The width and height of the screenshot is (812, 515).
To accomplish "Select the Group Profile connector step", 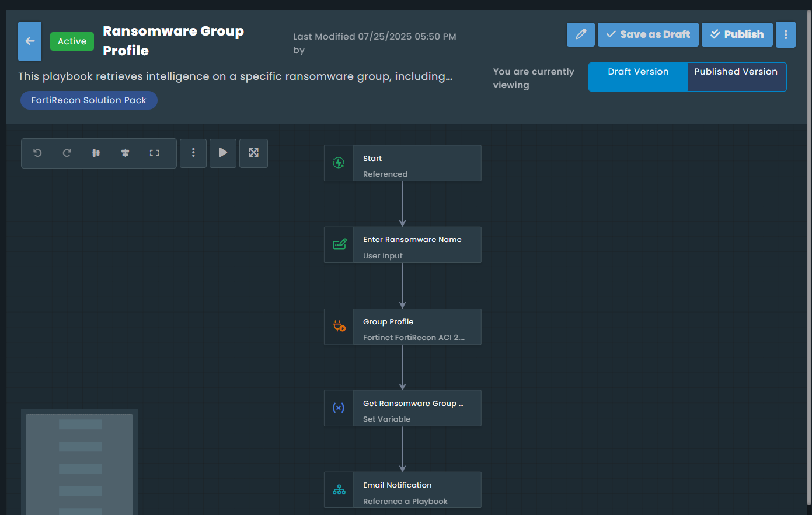I will [402, 327].
